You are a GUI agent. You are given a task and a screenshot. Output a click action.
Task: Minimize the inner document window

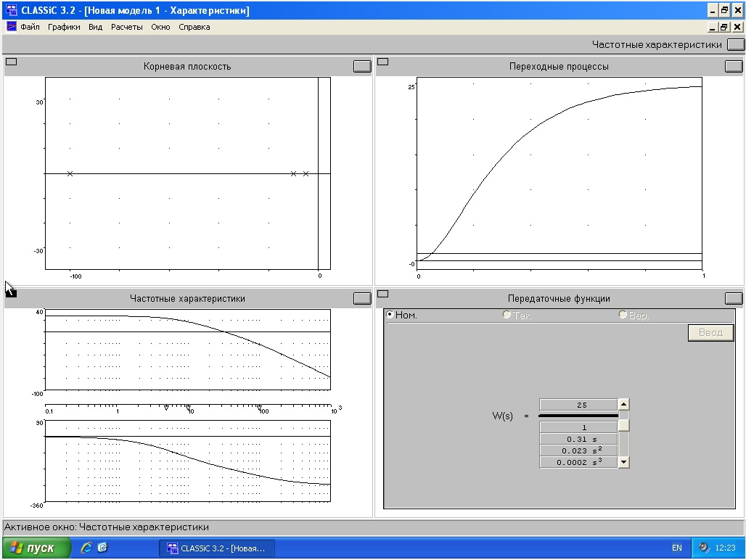coord(712,27)
